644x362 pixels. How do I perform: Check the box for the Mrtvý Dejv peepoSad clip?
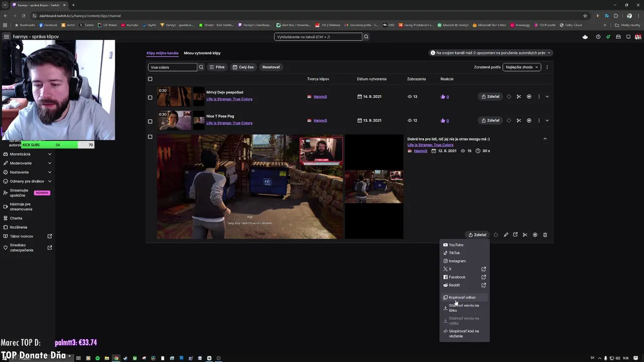pos(150,98)
